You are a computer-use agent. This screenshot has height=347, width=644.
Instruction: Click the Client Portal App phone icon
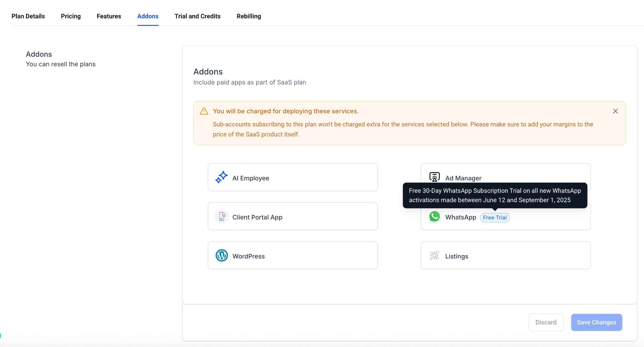[x=222, y=216]
